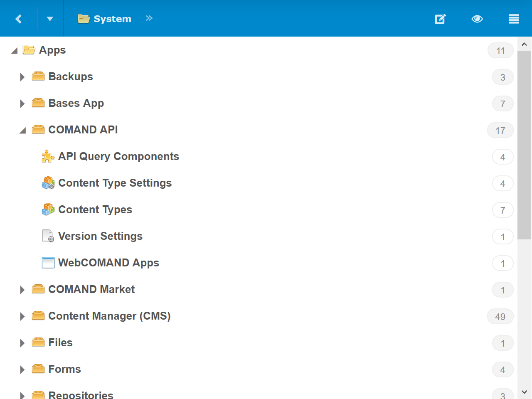The width and height of the screenshot is (532, 399).
Task: Expand the Content Manager (CMS) folder
Action: (x=22, y=316)
